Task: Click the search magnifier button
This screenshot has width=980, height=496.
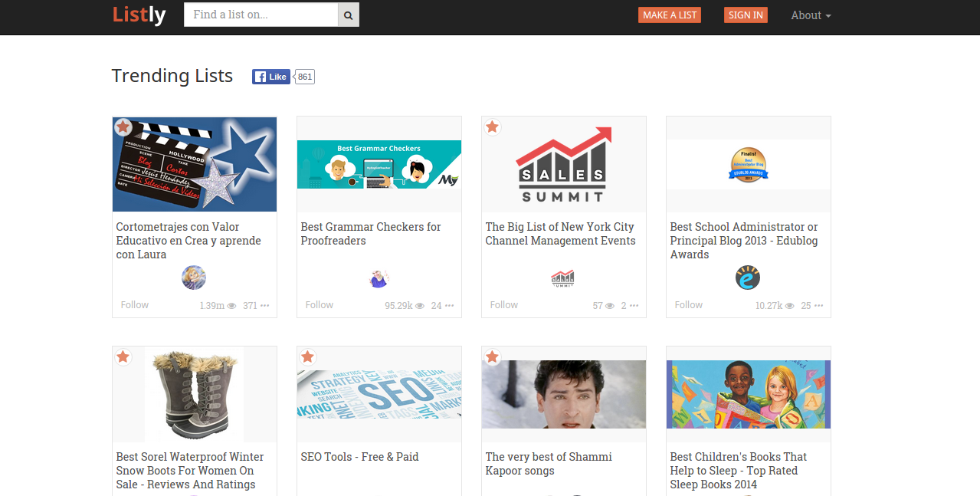Action: 349,15
